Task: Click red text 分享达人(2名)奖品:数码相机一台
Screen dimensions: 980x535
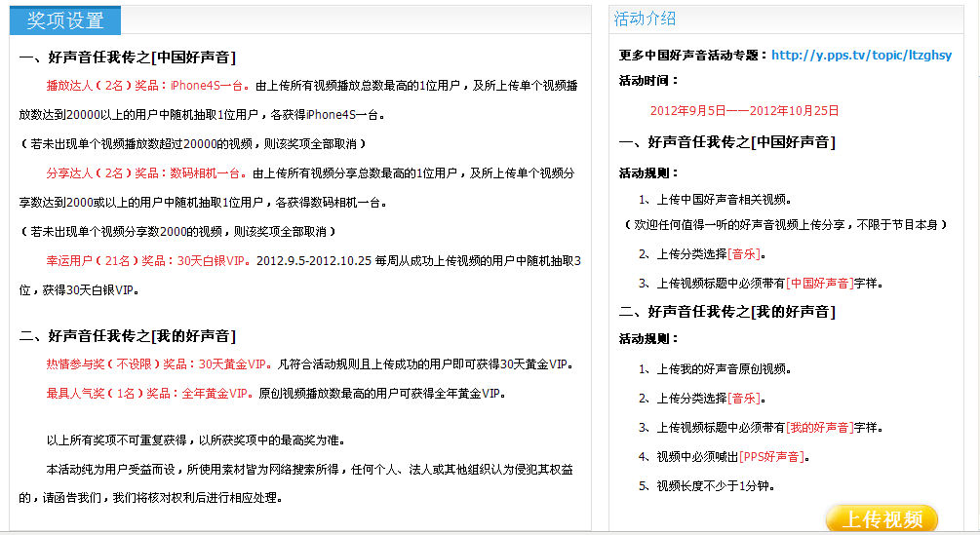Action: [147, 172]
